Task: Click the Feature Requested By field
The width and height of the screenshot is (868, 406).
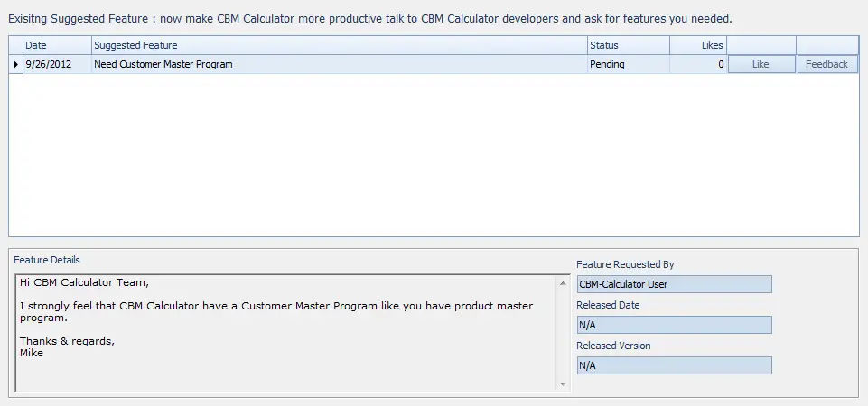Action: [x=674, y=284]
